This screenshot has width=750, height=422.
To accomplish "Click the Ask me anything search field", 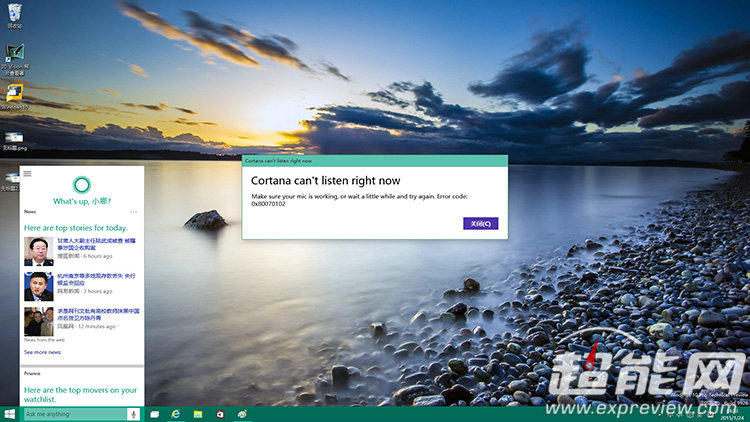I will point(72,414).
